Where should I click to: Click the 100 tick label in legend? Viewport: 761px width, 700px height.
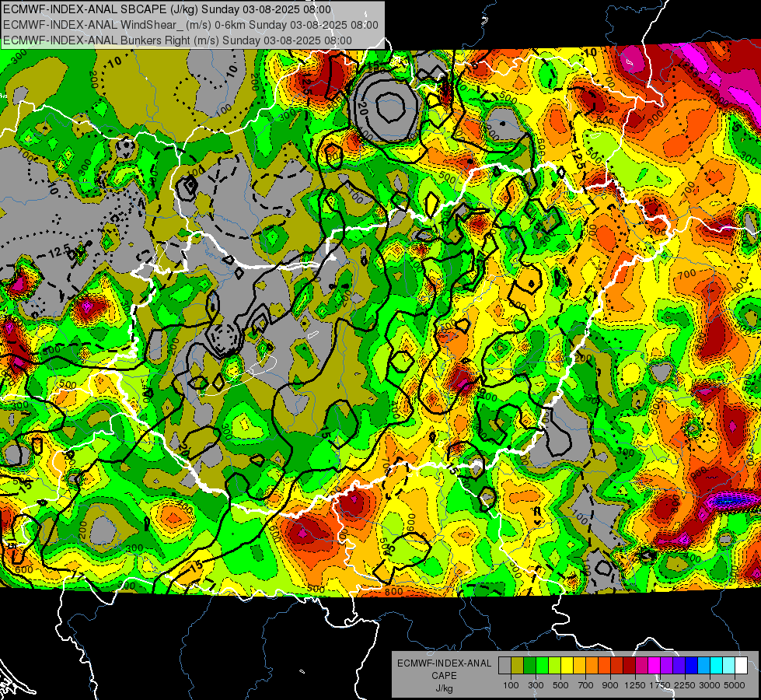point(511,685)
